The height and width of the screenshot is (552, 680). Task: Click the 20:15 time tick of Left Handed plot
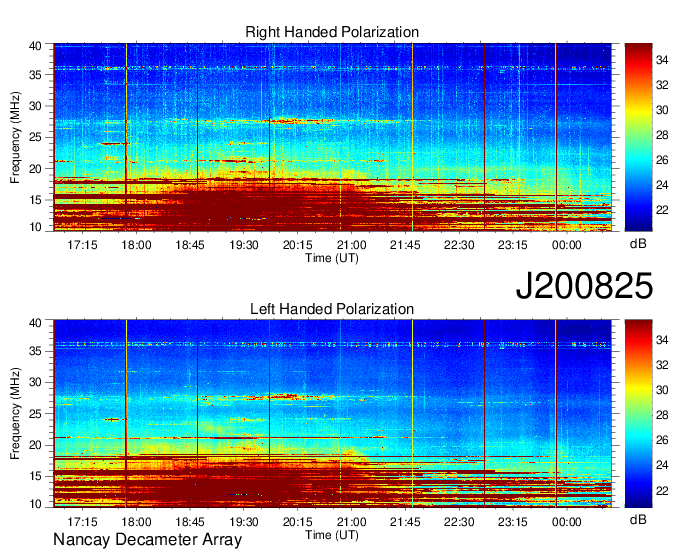(298, 522)
